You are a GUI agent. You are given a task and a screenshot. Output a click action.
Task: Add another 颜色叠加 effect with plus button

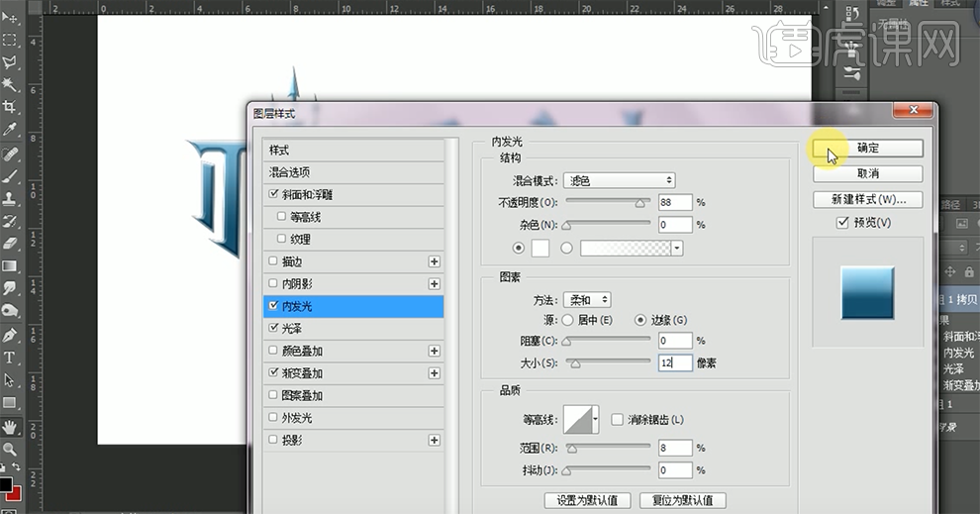tap(435, 351)
